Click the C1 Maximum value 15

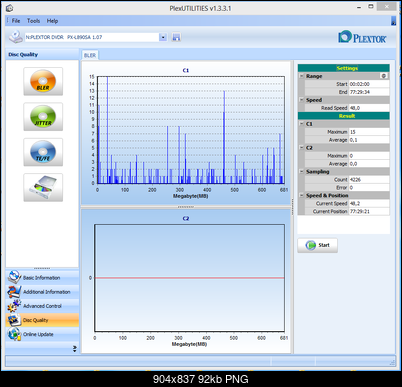[x=369, y=132]
